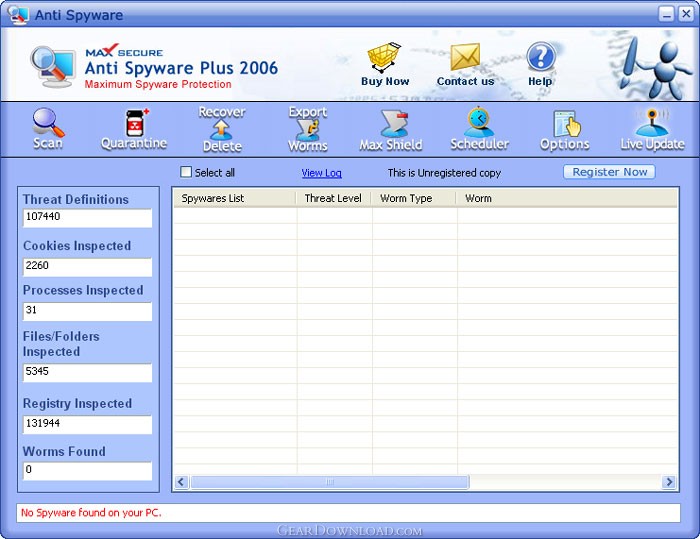Viewport: 700px width, 539px height.
Task: Click the Worms Found field showing 0
Action: [88, 471]
